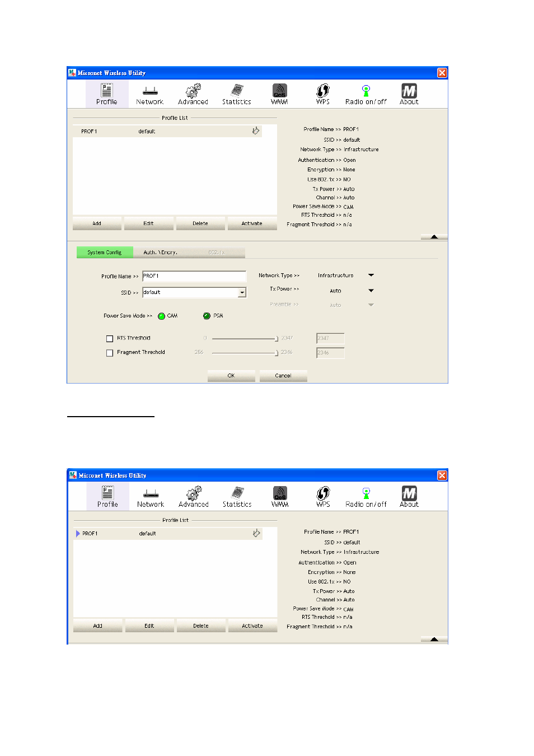
Task: Click the RTS Threshold value box 2347
Action: [x=330, y=338]
